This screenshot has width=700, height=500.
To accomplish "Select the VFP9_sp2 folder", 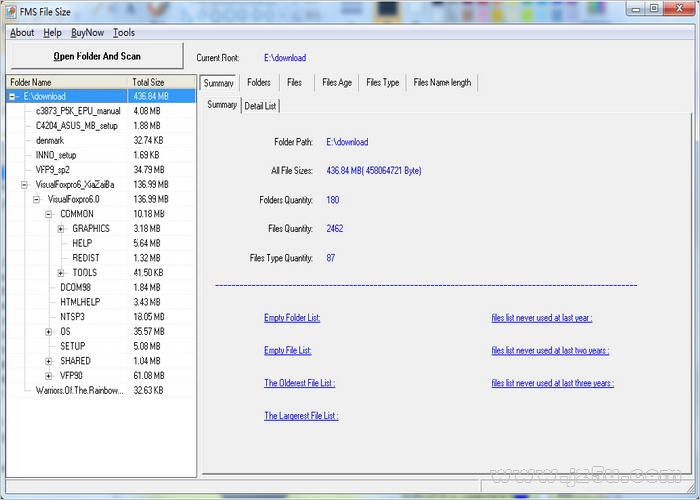I will [53, 170].
